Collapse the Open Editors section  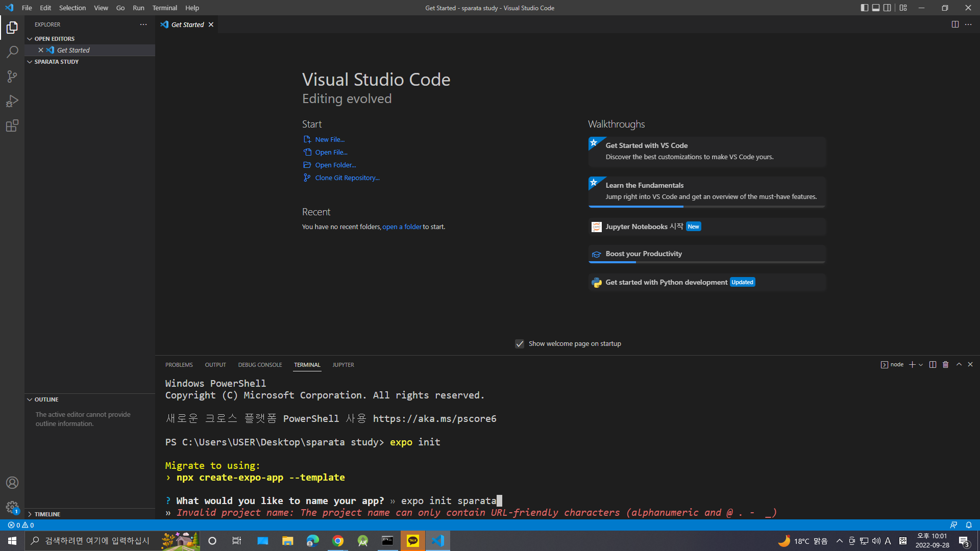click(x=90, y=39)
